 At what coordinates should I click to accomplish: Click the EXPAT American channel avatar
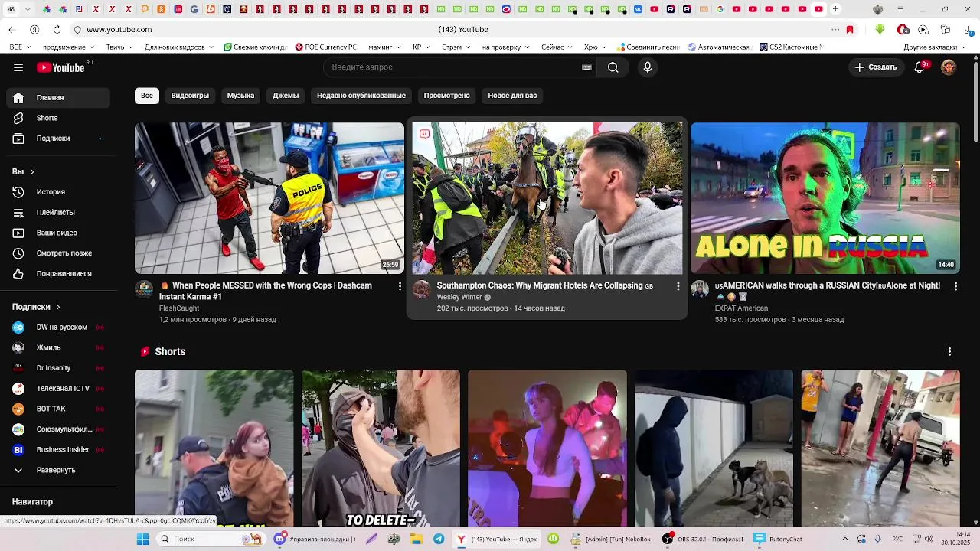click(x=700, y=289)
